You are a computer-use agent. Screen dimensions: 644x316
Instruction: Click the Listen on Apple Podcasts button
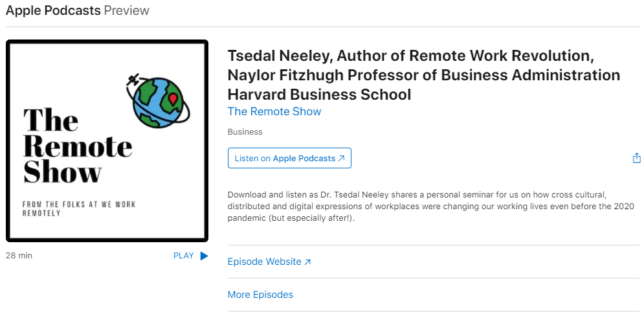tap(289, 158)
